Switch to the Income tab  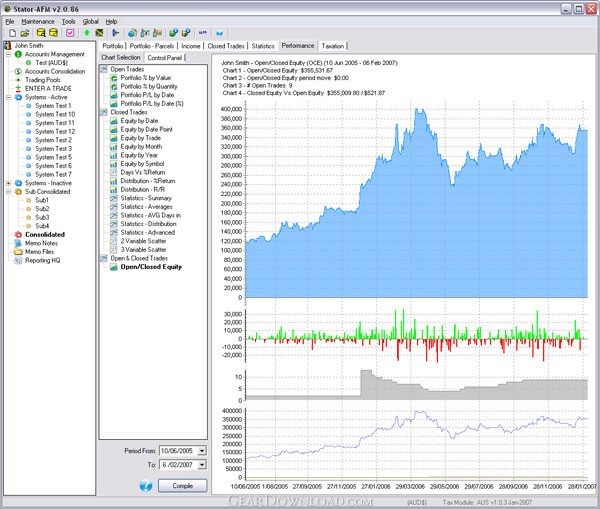(x=191, y=46)
